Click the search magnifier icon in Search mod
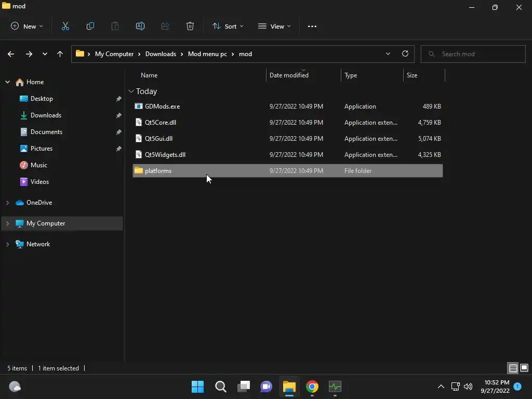532x399 pixels. [432, 54]
